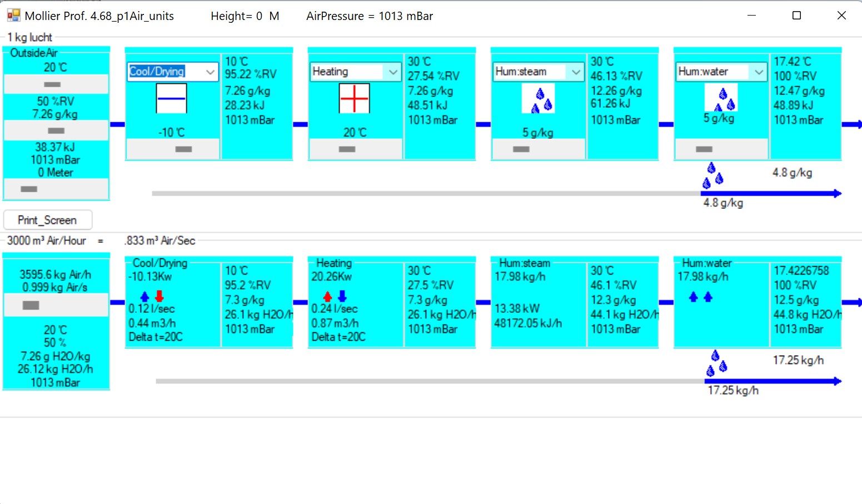Click the '20.26Kw' heating power value

point(332,277)
